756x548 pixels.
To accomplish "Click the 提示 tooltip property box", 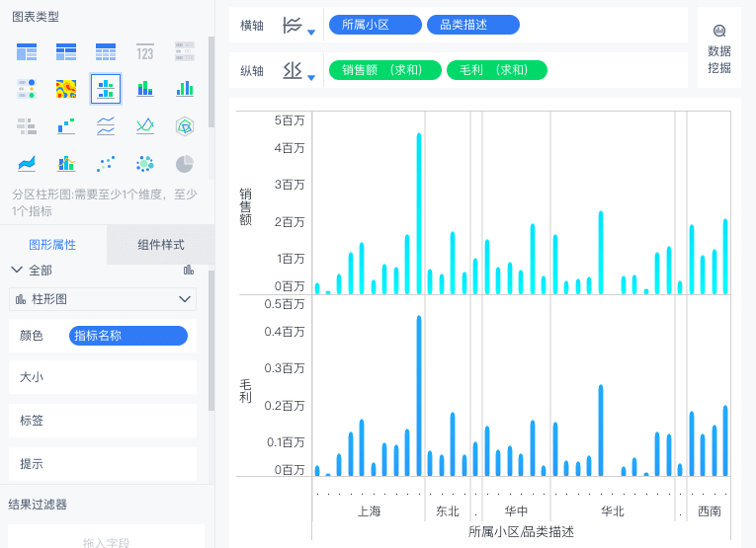I will coord(103,464).
